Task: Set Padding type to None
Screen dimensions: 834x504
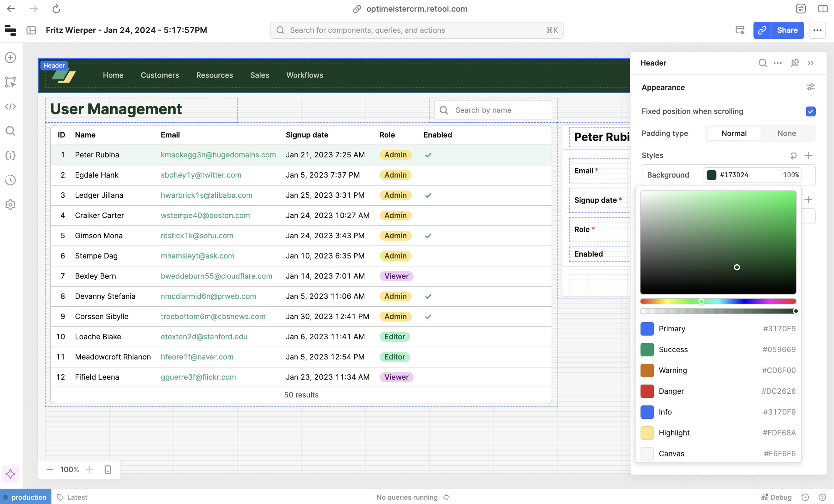Action: point(786,133)
